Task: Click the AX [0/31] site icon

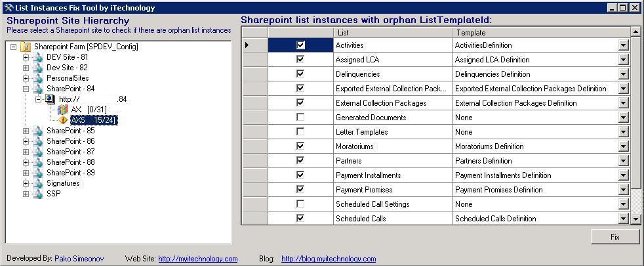Action: pyautogui.click(x=63, y=110)
